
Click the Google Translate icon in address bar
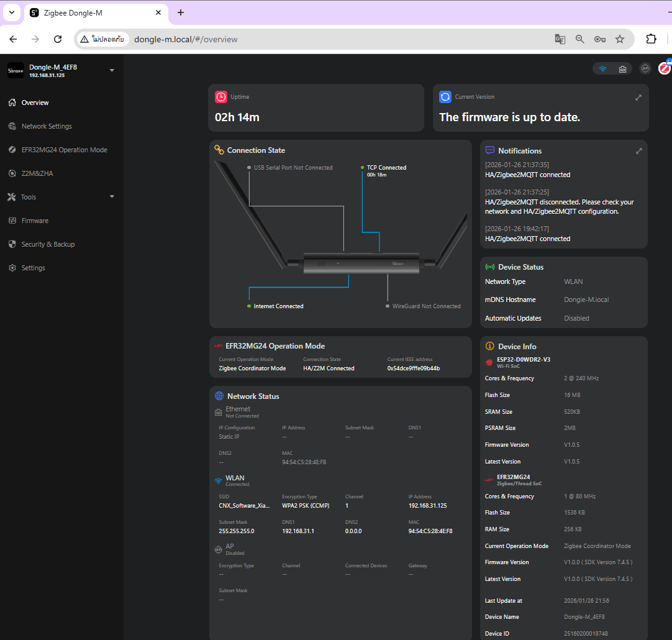[x=560, y=39]
